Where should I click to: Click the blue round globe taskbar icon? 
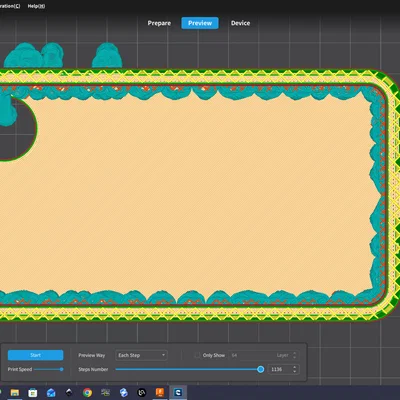point(124,393)
